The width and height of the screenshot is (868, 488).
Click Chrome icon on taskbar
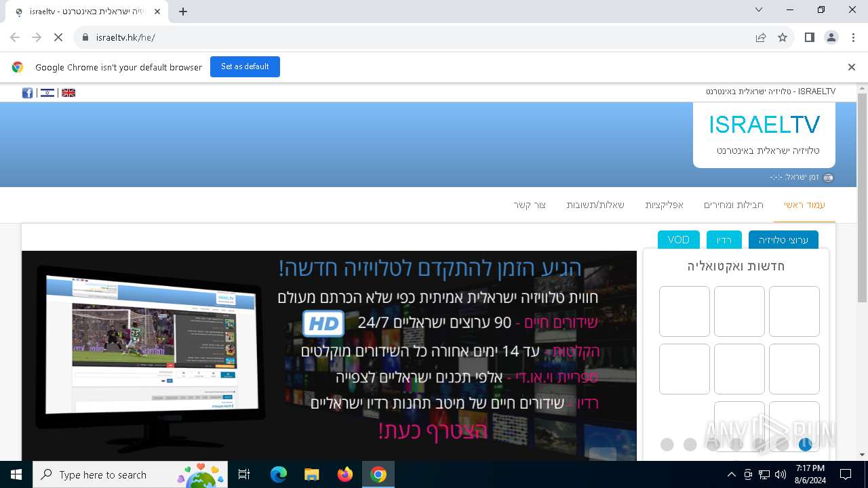pos(378,474)
